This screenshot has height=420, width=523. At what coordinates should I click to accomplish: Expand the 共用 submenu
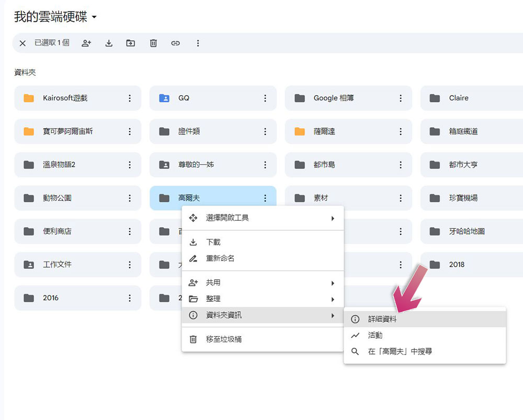click(263, 283)
